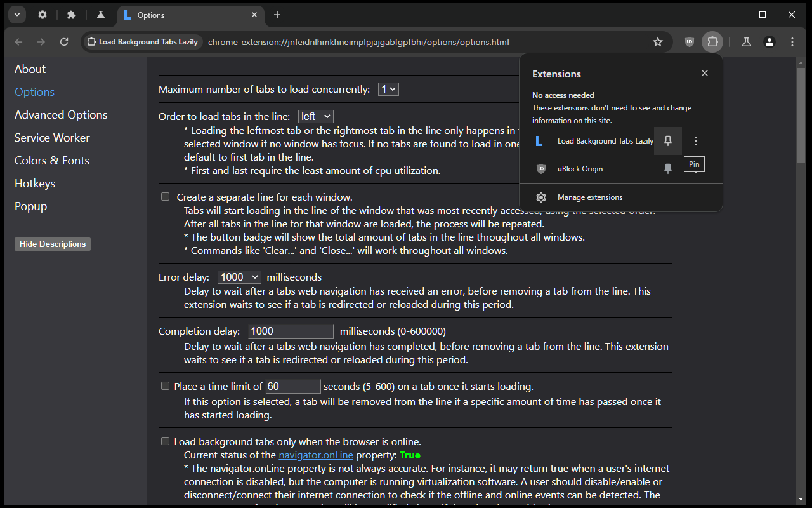Bookmark this page with the star icon
The width and height of the screenshot is (812, 508).
(658, 42)
